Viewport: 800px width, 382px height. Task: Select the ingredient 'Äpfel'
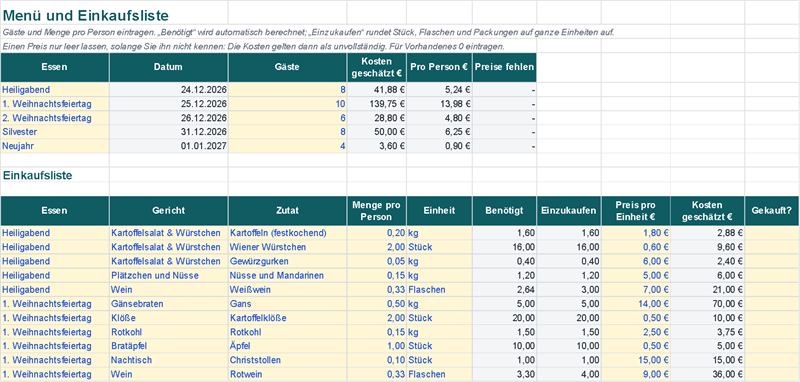(x=287, y=346)
